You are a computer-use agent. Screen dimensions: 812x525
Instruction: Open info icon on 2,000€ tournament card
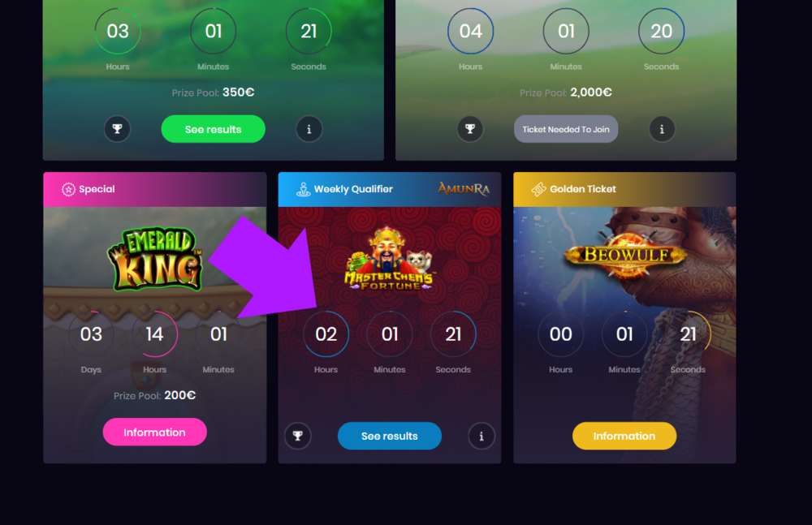coord(662,129)
